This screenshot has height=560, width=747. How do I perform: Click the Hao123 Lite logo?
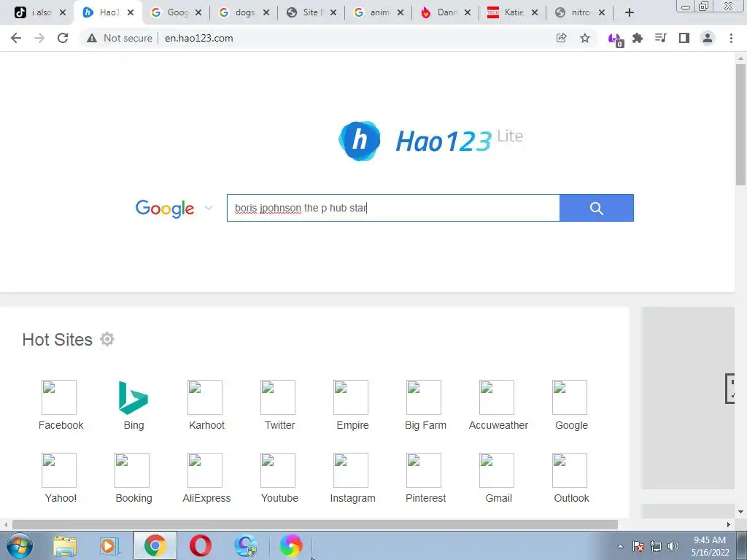[430, 141]
